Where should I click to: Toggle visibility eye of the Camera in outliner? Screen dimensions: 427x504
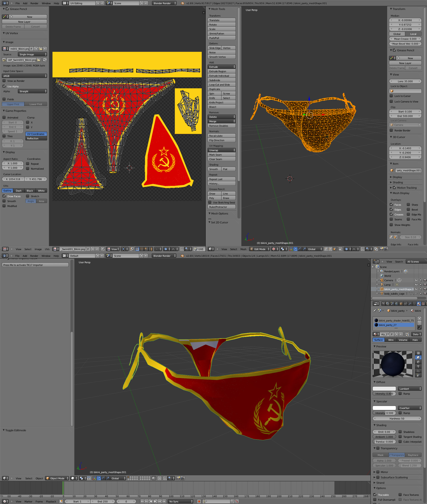[x=416, y=280]
